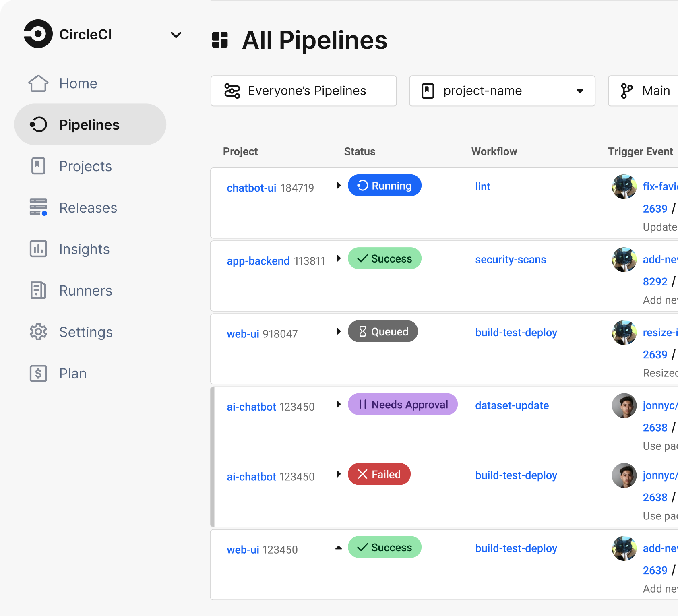Screen dimensions: 678x616
Task: Open the build-test-deploy workflow for web-ui
Action: click(516, 333)
